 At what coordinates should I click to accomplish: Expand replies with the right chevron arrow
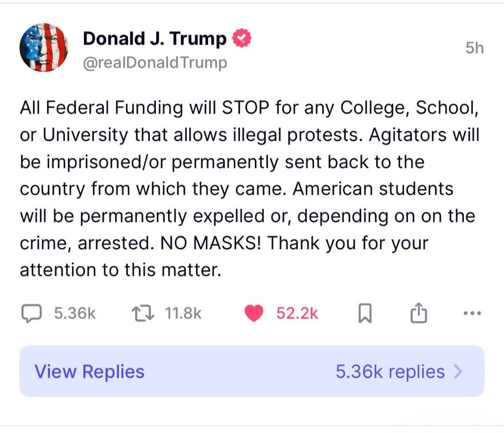coord(458,372)
